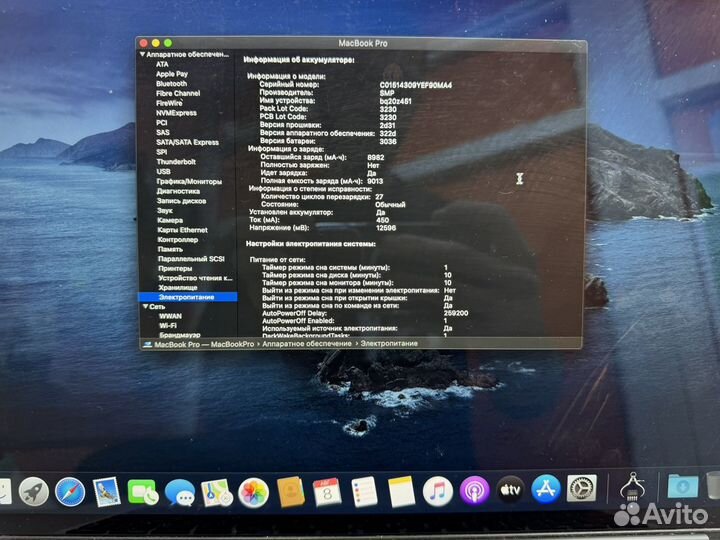Select WWAN under Сеть

pos(170,316)
